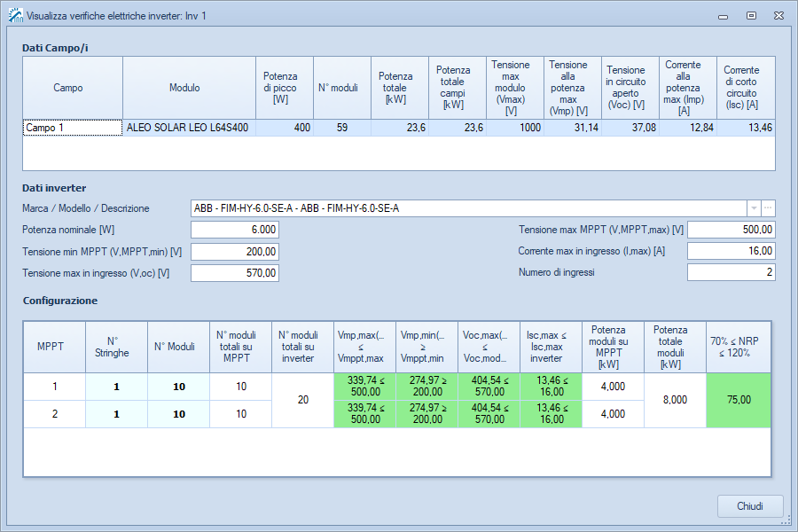Click the Tensione max MPPT field 500,00
The height and width of the screenshot is (532, 798).
coord(731,230)
